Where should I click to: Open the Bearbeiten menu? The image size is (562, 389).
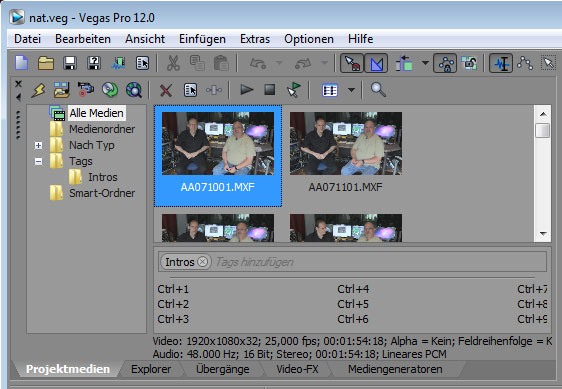tap(83, 39)
